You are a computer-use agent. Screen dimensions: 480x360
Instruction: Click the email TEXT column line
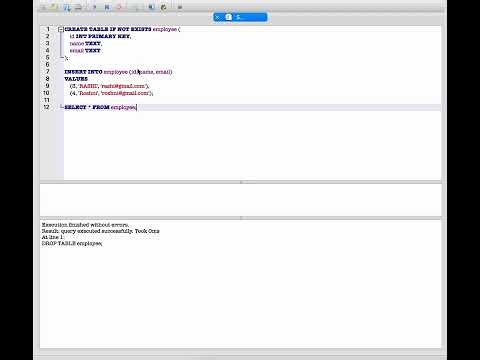(85, 51)
